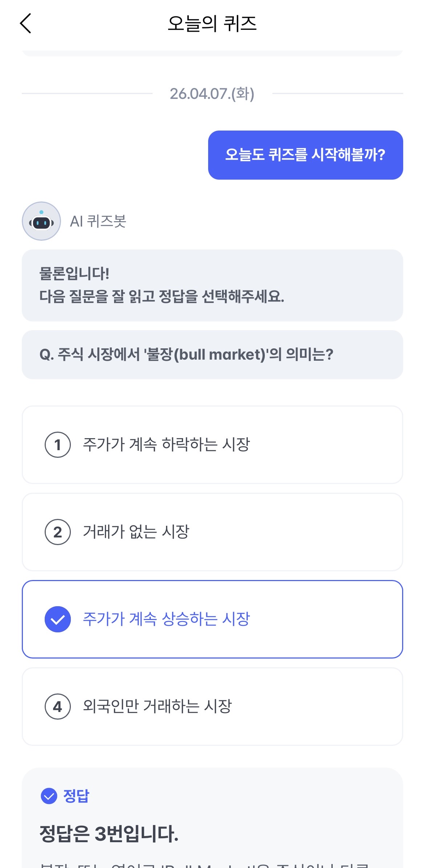Tap the blue '정답' label text
The width and height of the screenshot is (425, 868).
(x=76, y=796)
